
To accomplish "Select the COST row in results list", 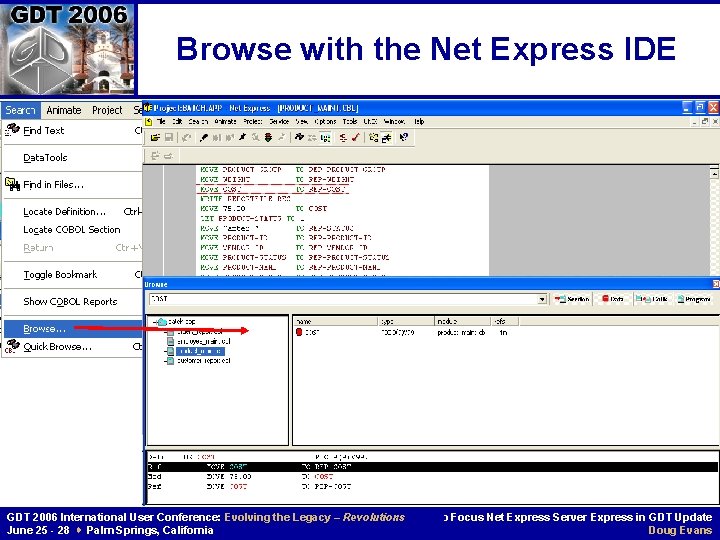I will pos(404,332).
